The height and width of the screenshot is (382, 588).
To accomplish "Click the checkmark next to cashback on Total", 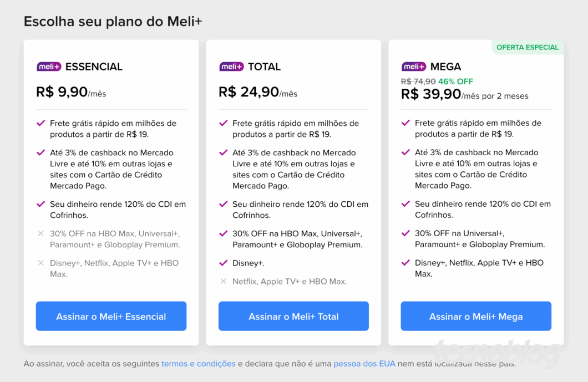I will point(223,152).
